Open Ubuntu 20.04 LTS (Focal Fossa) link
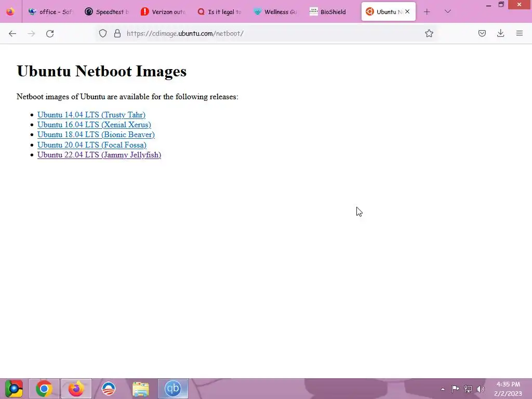 [92, 145]
